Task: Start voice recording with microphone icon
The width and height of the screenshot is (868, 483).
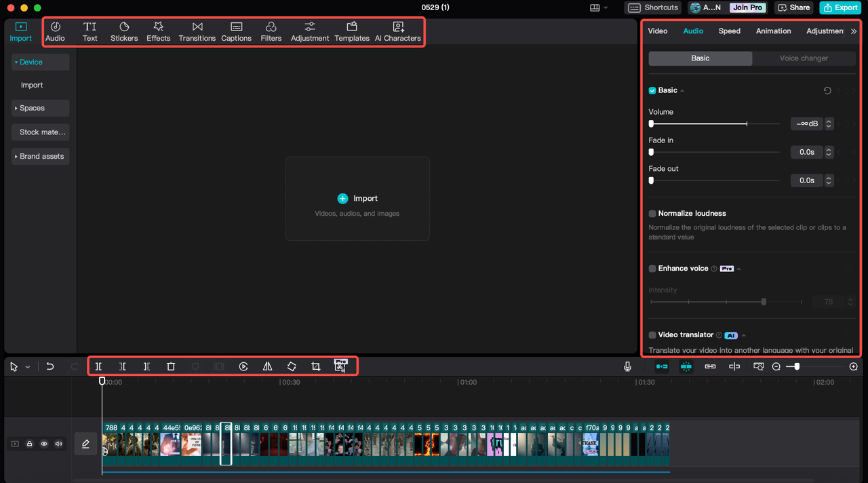Action: point(628,366)
